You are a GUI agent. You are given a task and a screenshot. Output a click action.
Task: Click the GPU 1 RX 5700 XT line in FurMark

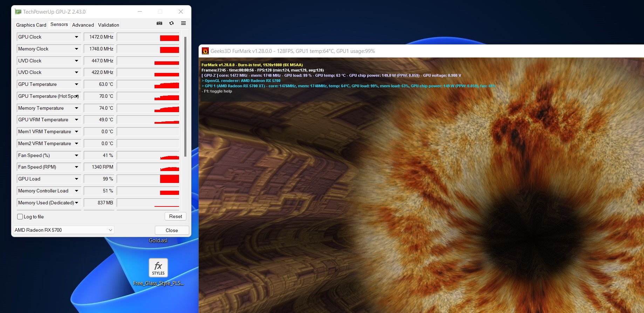[x=349, y=86]
